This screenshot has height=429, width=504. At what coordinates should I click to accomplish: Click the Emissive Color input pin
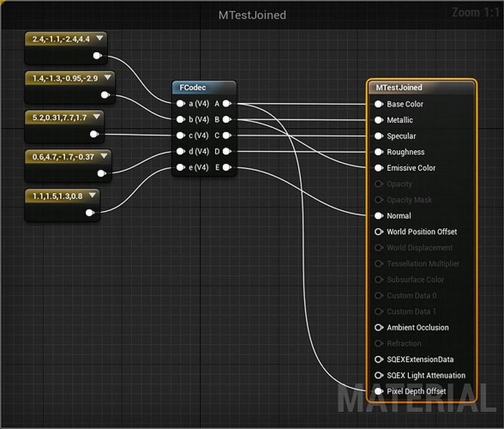(379, 168)
